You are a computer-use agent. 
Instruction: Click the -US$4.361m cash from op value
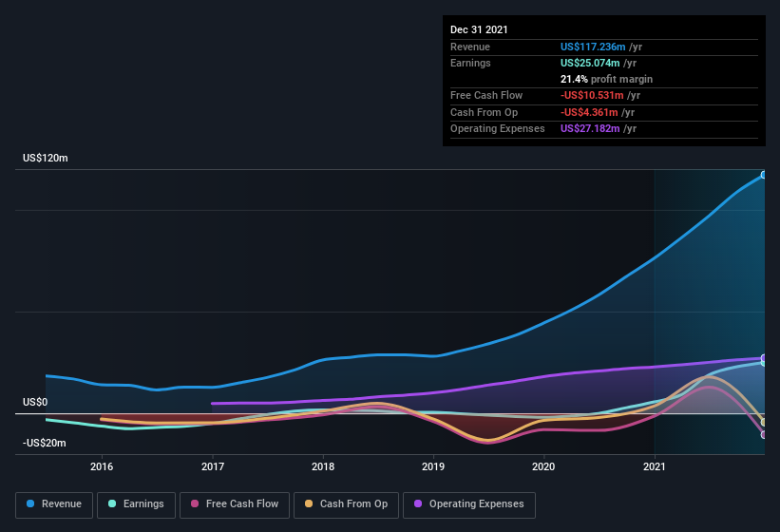pyautogui.click(x=589, y=112)
